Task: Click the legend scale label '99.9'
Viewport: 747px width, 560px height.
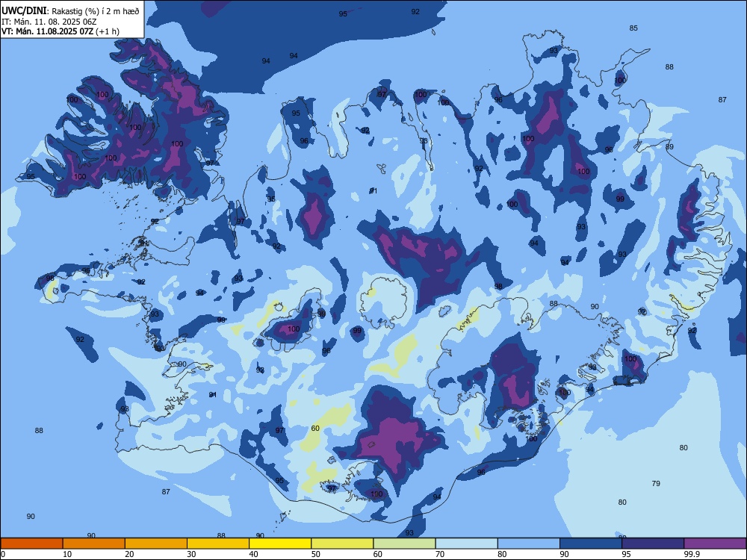Action: pos(692,554)
